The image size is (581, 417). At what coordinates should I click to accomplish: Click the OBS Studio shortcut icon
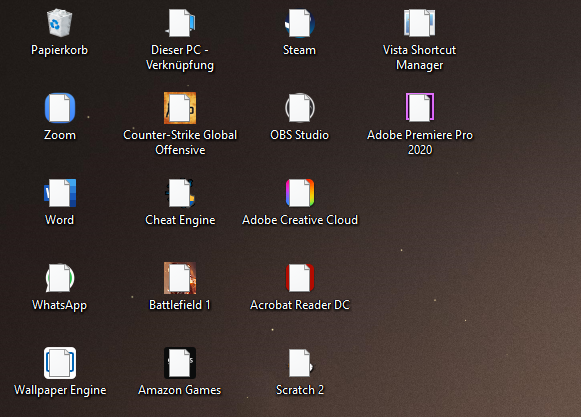coord(300,108)
